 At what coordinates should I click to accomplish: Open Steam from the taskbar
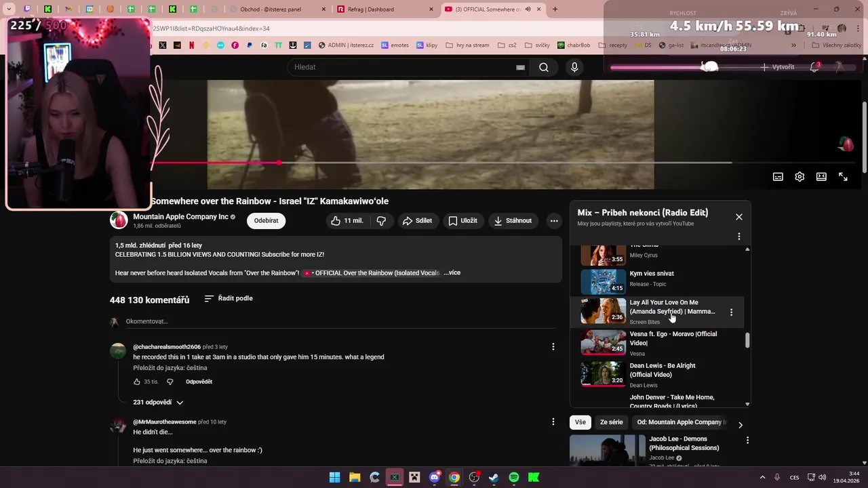click(494, 477)
